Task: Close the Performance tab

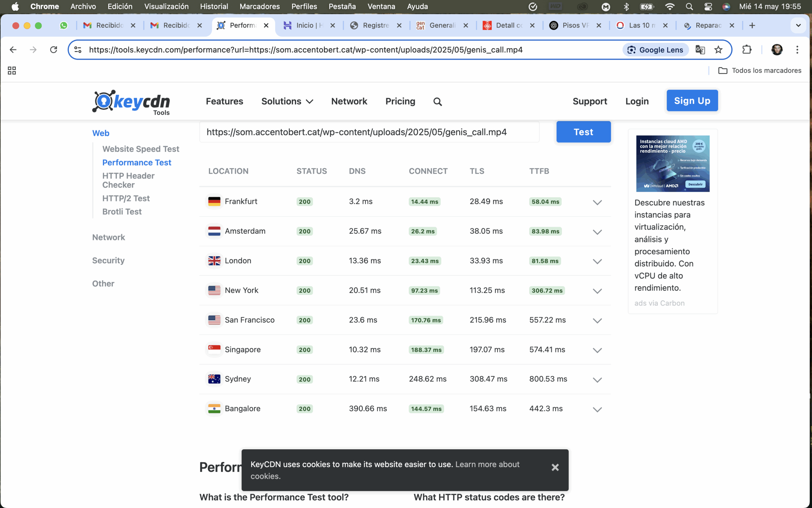Action: (266, 25)
